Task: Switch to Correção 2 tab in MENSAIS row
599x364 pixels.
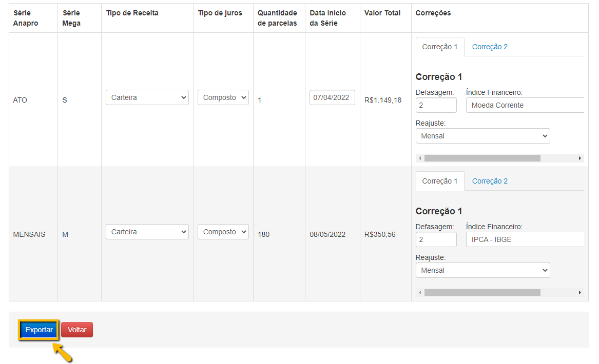Action: click(490, 181)
